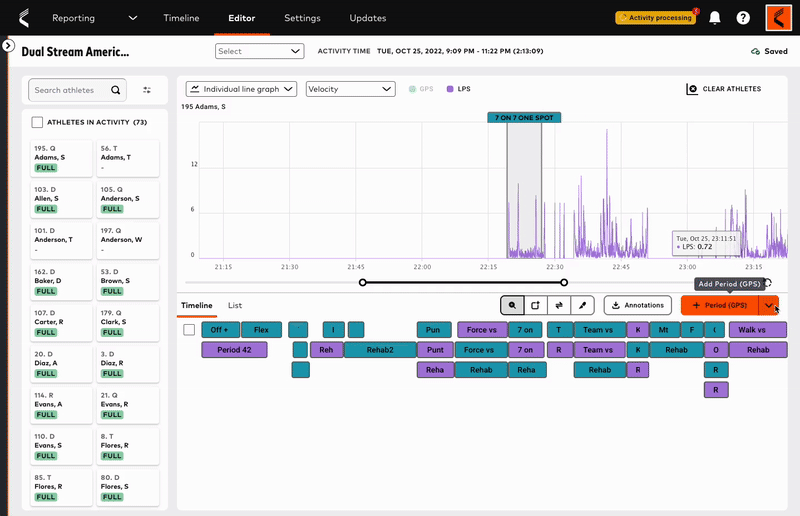Expand the Period (GPS) dropdown arrow
800x516 pixels.
coord(768,305)
